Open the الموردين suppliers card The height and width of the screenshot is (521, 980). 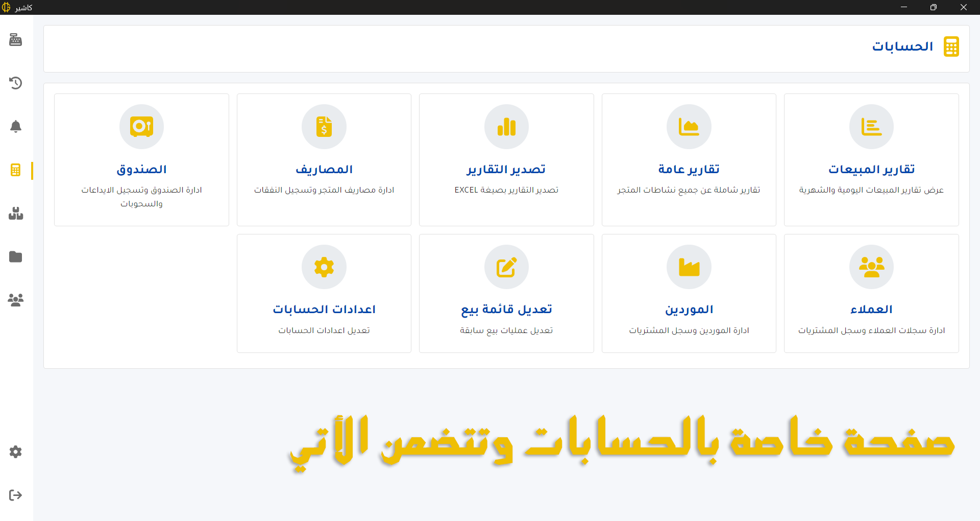689,293
